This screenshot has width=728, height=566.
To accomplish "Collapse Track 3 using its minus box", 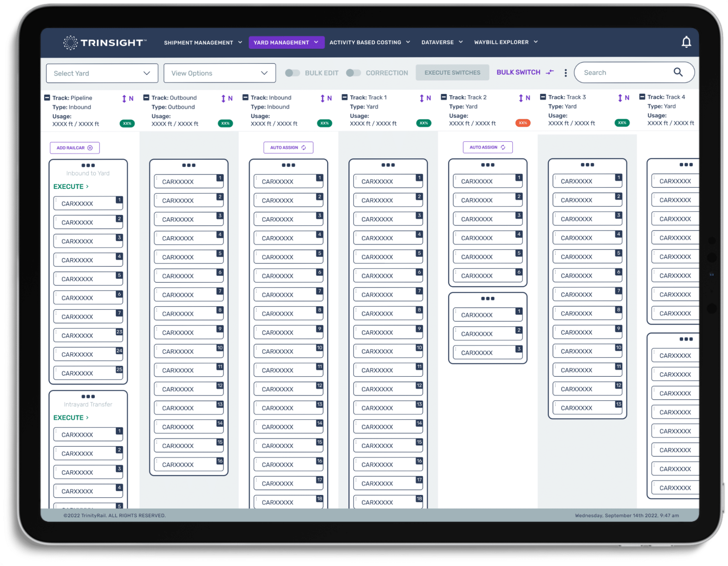I will click(x=543, y=97).
